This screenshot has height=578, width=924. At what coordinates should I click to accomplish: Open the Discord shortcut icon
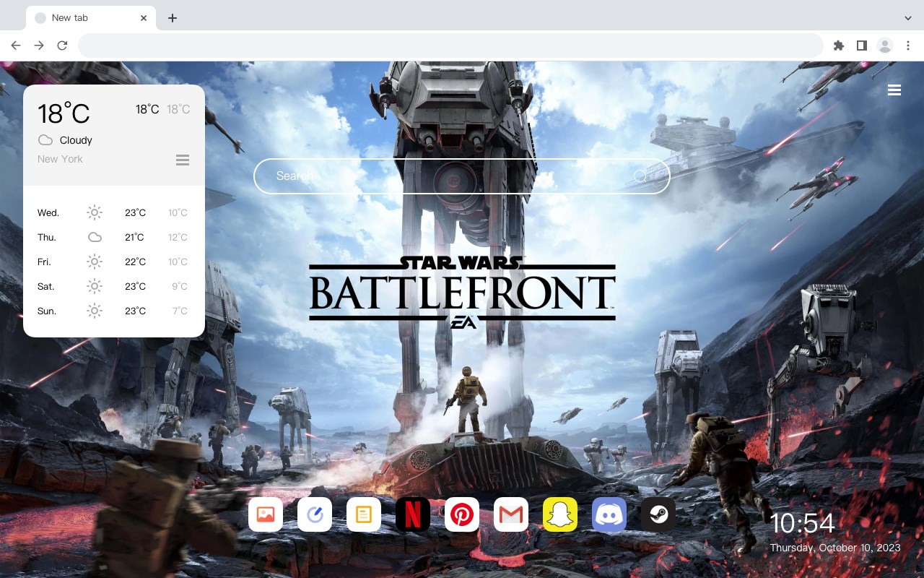tap(609, 514)
